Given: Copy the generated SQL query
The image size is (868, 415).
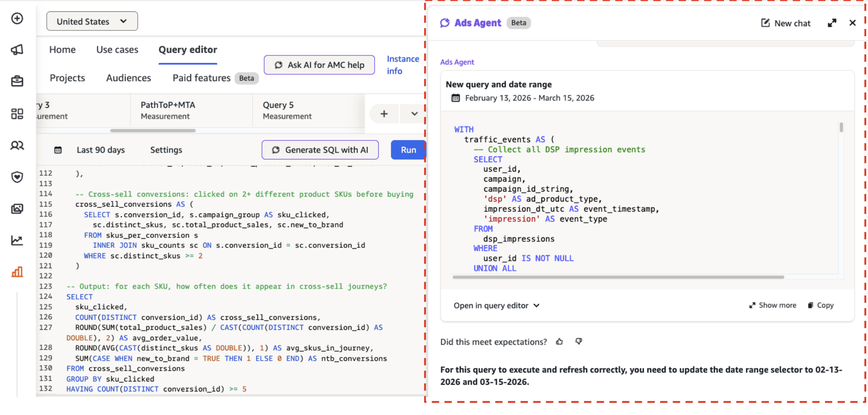Looking at the screenshot, I should 820,305.
